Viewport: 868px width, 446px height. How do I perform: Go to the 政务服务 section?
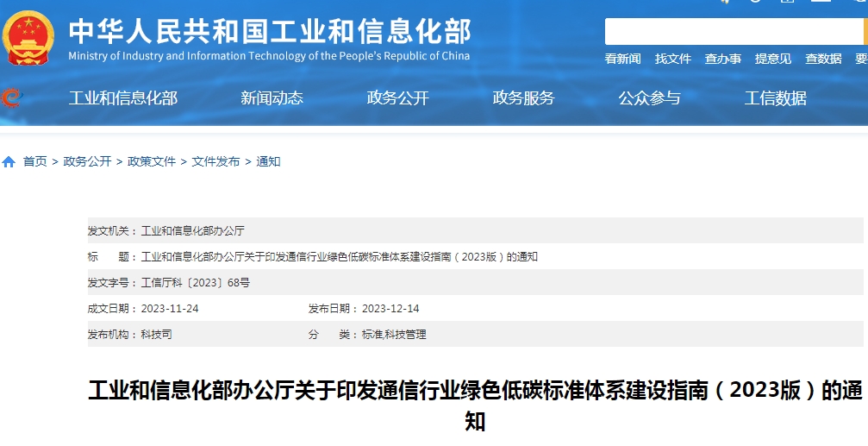(x=523, y=98)
